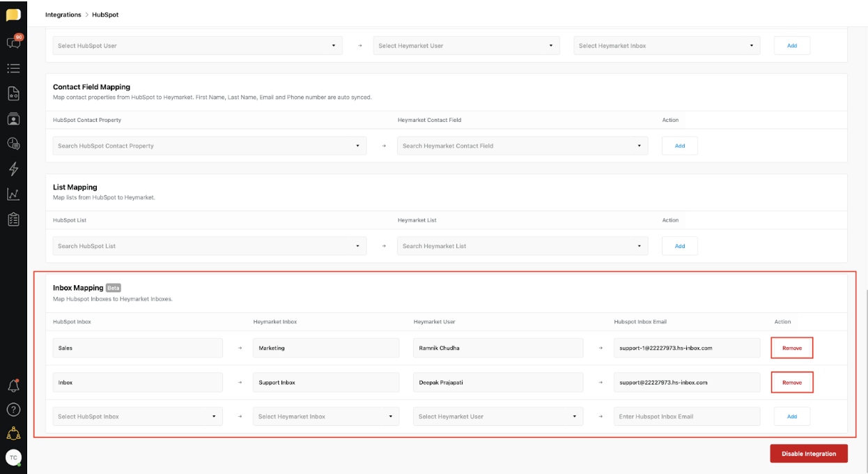The width and height of the screenshot is (868, 474).
Task: Open the Select HubSpot User dropdown
Action: 198,46
